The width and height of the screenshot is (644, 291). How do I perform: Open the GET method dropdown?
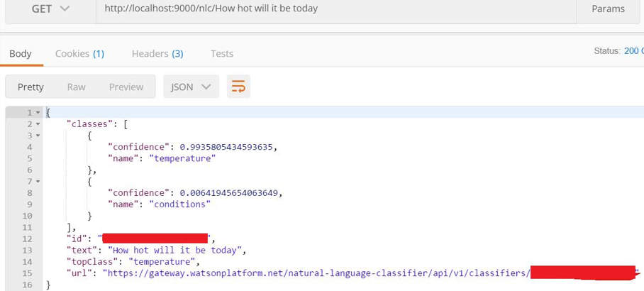(51, 9)
